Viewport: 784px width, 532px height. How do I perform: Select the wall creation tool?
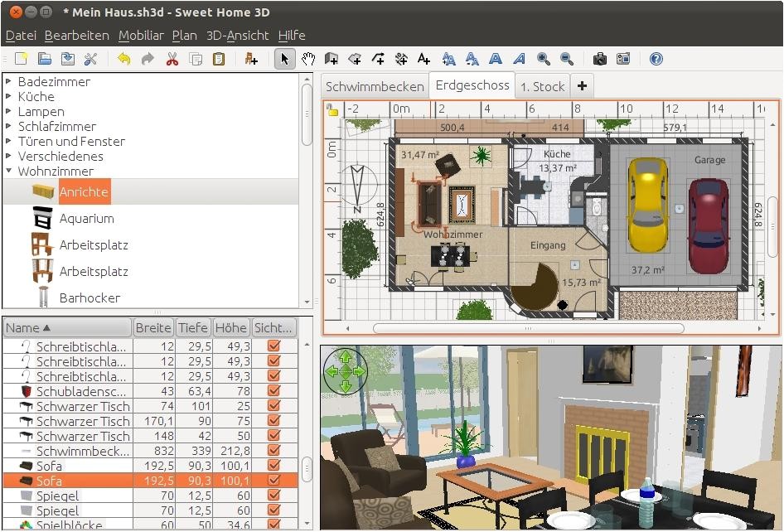click(332, 59)
